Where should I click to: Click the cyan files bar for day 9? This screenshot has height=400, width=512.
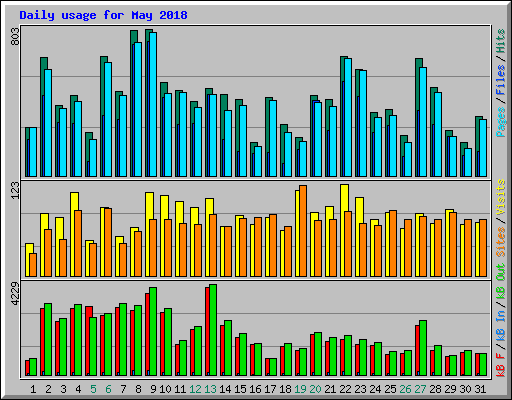(153, 104)
